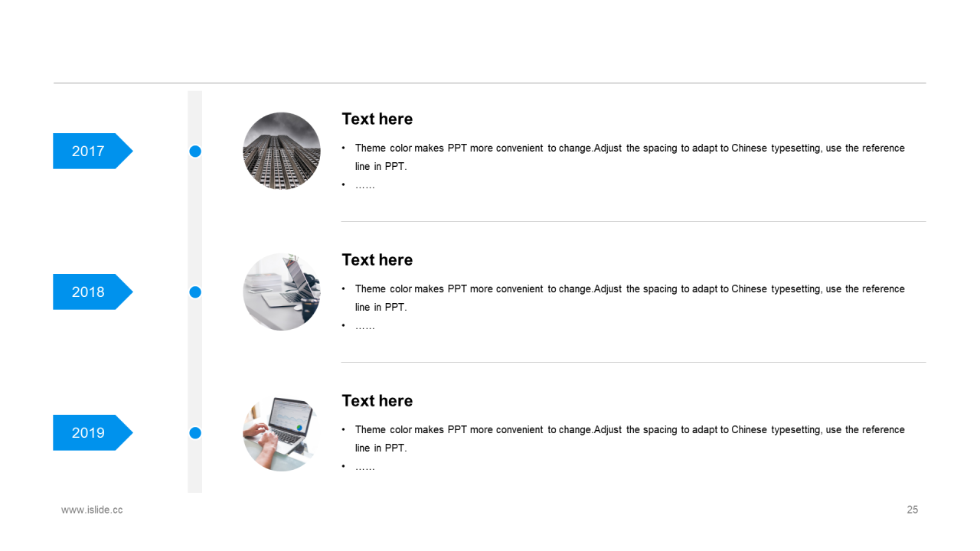Click the 2018 blue arrow label
Image resolution: width=980 pixels, height=551 pixels.
coord(93,292)
